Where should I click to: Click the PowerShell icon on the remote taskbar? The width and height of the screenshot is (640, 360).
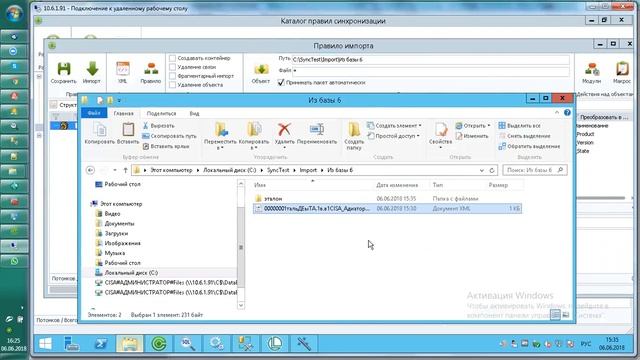point(101,344)
